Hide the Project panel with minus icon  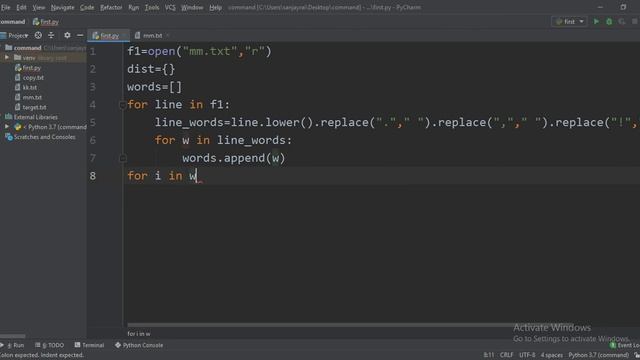pyautogui.click(x=80, y=36)
